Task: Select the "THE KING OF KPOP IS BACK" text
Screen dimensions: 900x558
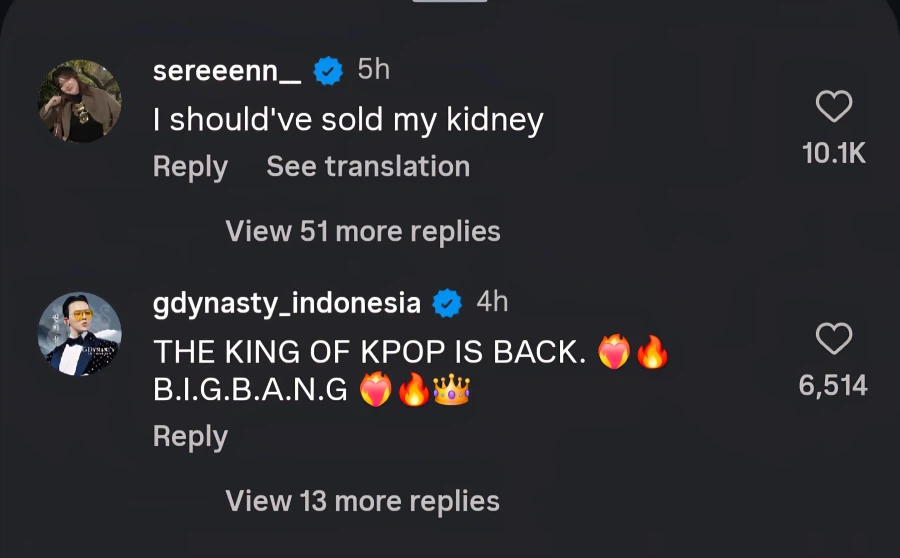Action: click(x=370, y=352)
